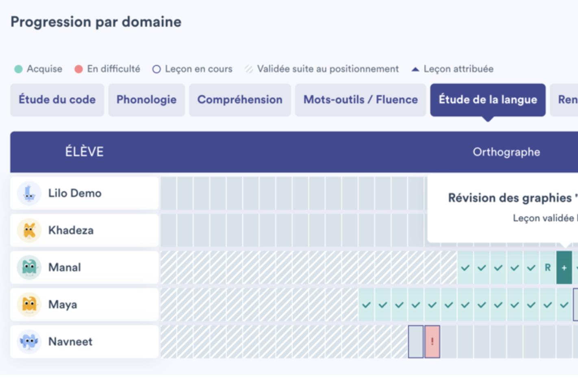Click the red En difficulté legend dot
The height and width of the screenshot is (392, 578).
pyautogui.click(x=78, y=69)
